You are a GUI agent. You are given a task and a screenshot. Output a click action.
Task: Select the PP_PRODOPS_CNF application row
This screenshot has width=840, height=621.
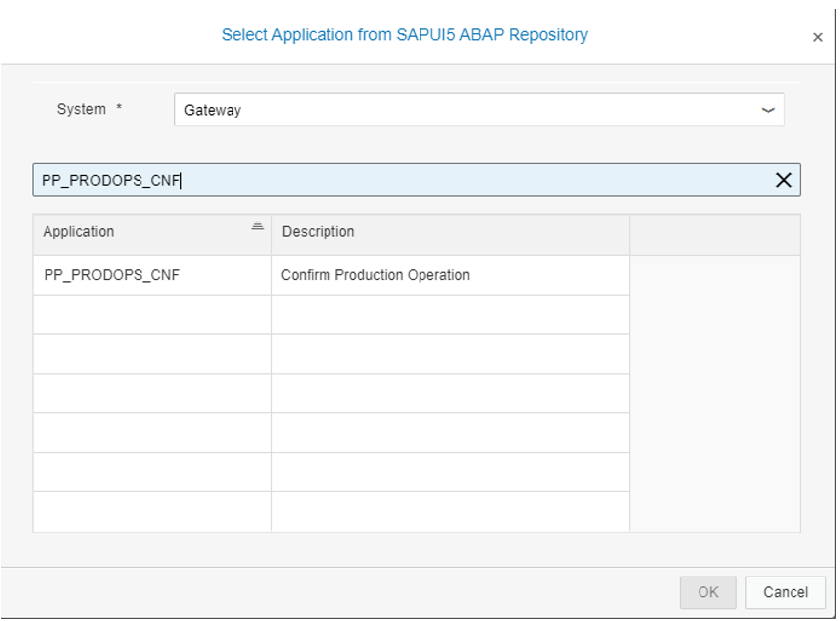coord(331,275)
